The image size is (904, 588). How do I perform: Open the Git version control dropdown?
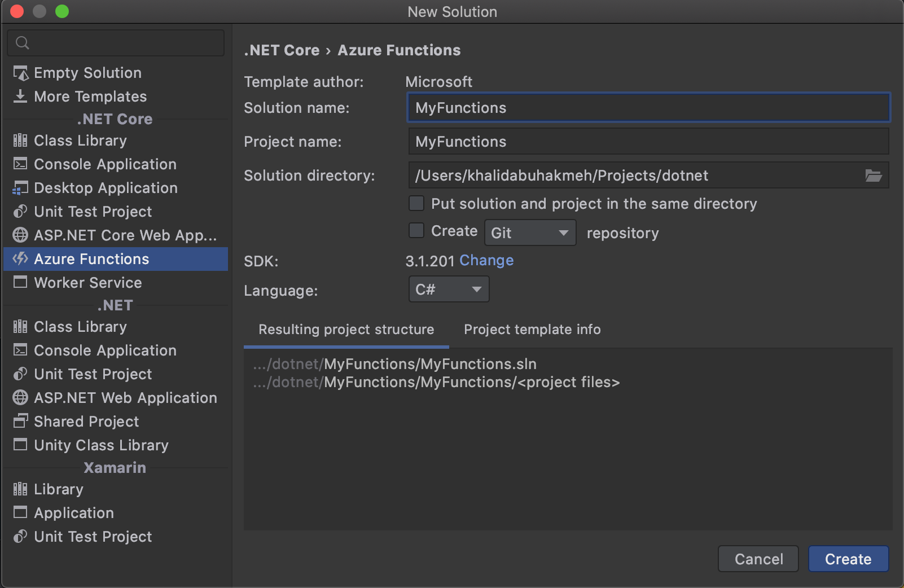coord(530,232)
